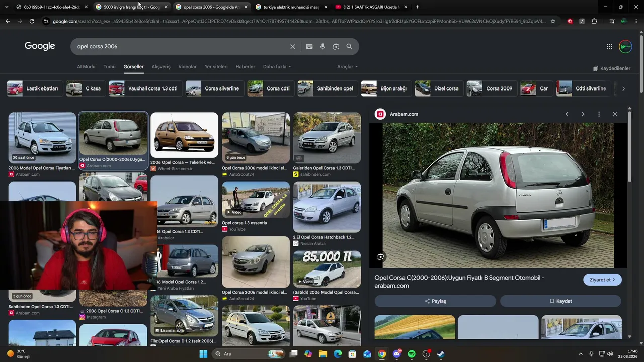Screen dimensions: 644x362
Task: Open the 'Videolar' tab
Action: 188,67
